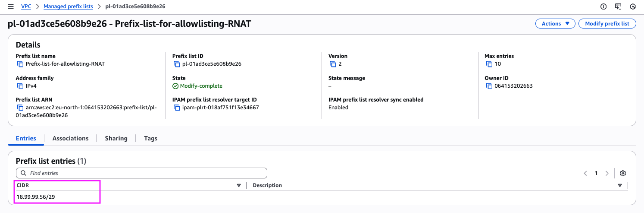Click the info icon in header

pyautogui.click(x=603, y=6)
